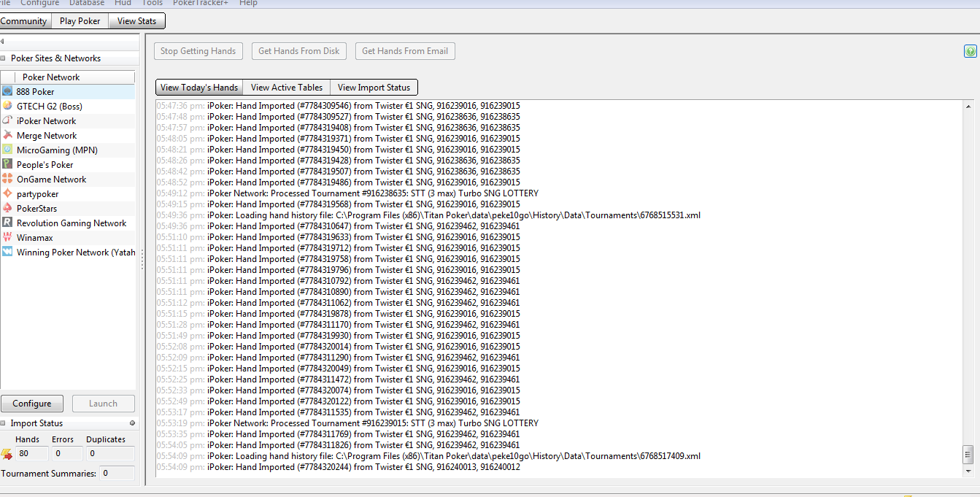Screen dimensions: 980x497
Task: Choose the Winamax icon
Action: 7,237
